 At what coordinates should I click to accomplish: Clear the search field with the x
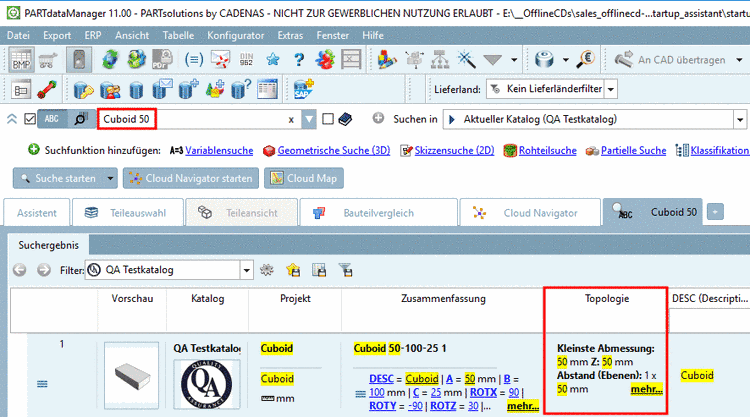291,120
